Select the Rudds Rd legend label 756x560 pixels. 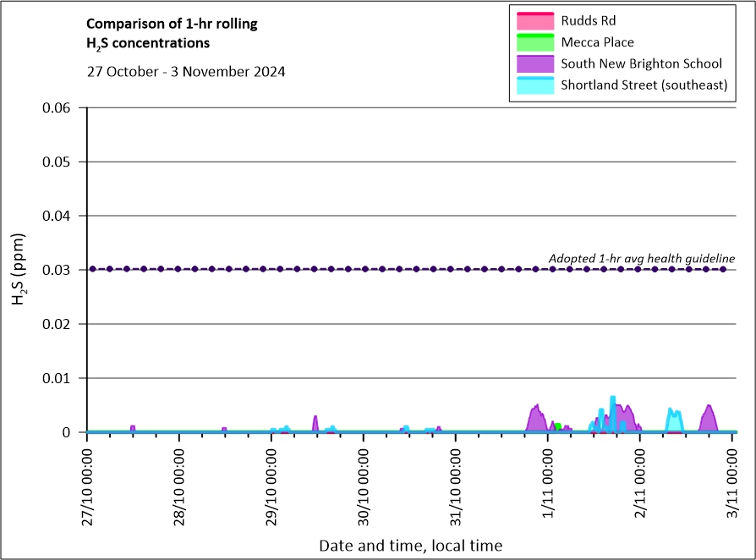[x=591, y=20]
